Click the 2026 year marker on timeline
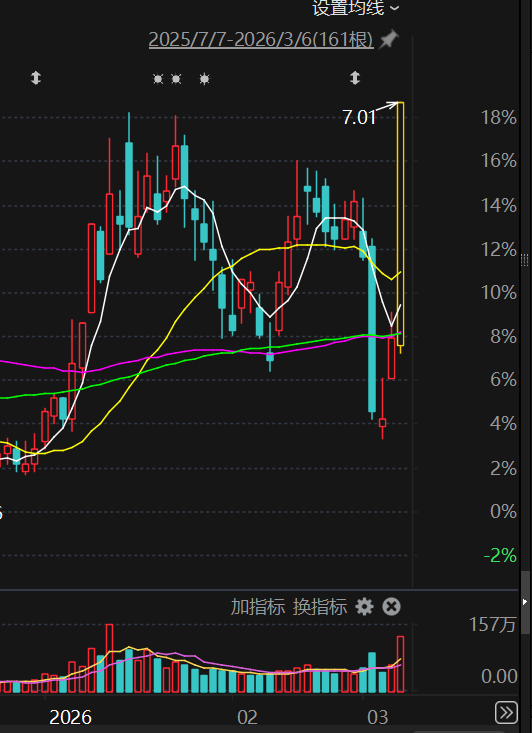 tap(70, 717)
